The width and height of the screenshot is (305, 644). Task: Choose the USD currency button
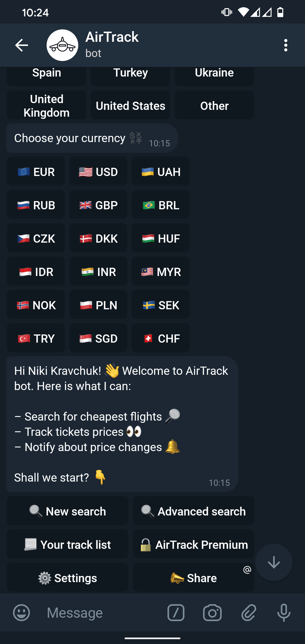[x=98, y=171]
